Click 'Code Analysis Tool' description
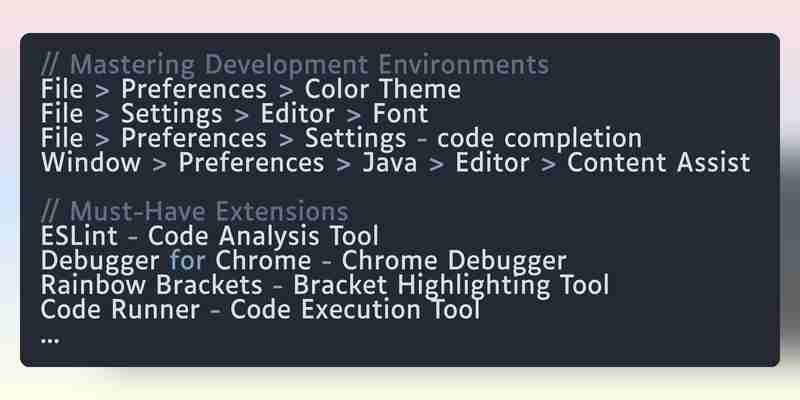This screenshot has height=400, width=800. coord(263,236)
